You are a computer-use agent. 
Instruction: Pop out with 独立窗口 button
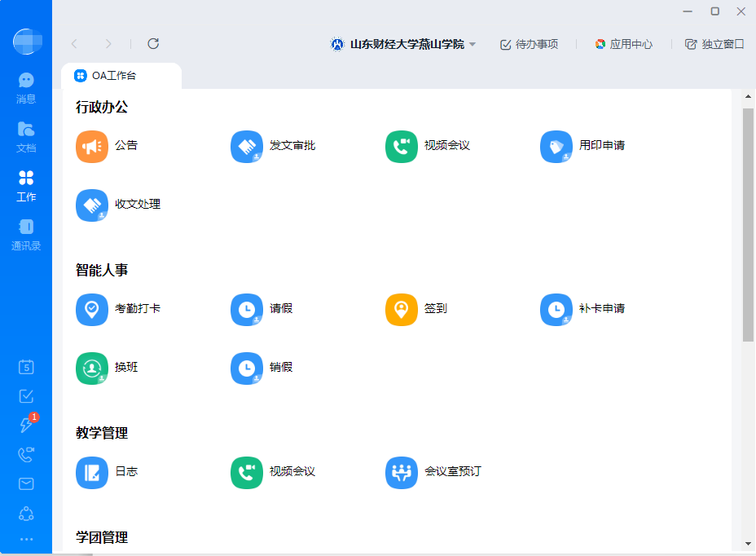pyautogui.click(x=714, y=44)
